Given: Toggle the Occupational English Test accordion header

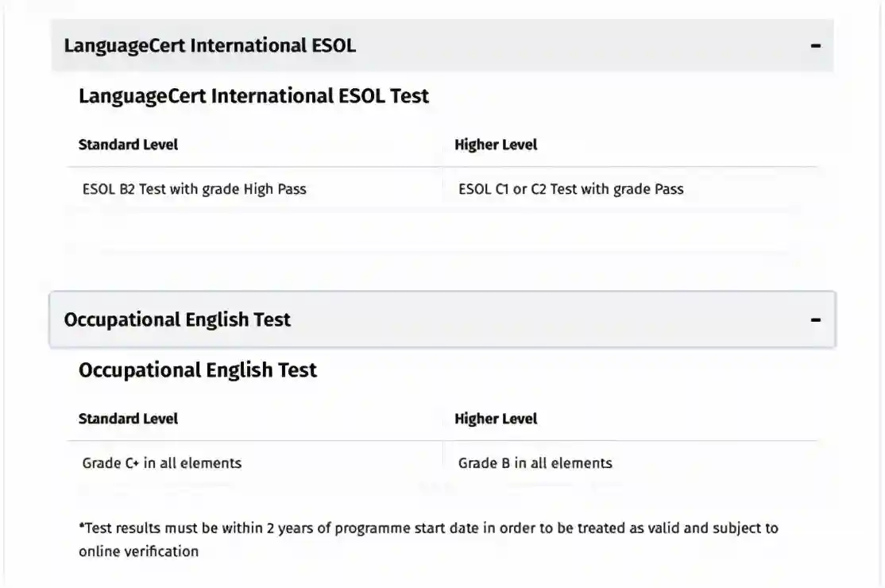Looking at the screenshot, I should tap(177, 320).
